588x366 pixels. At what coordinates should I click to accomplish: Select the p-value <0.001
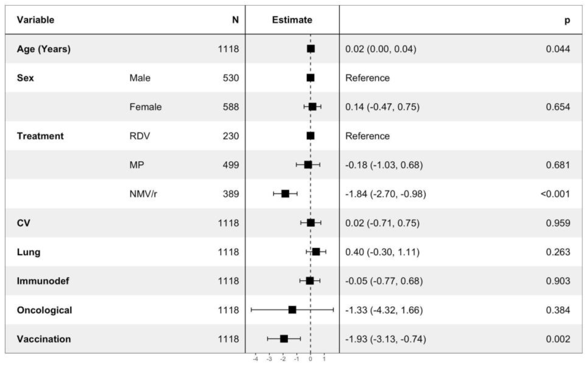click(x=555, y=194)
